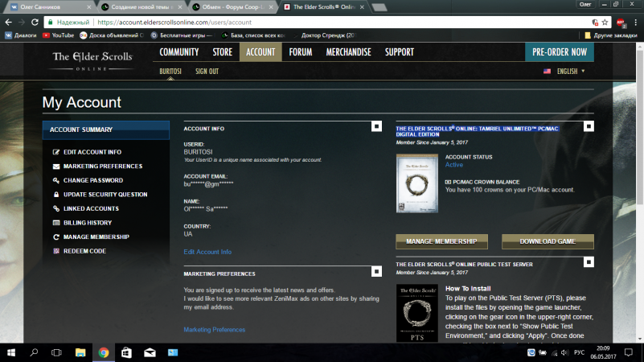Image resolution: width=644 pixels, height=362 pixels.
Task: Open the Бесплатные игры bookmark
Action: point(181,35)
